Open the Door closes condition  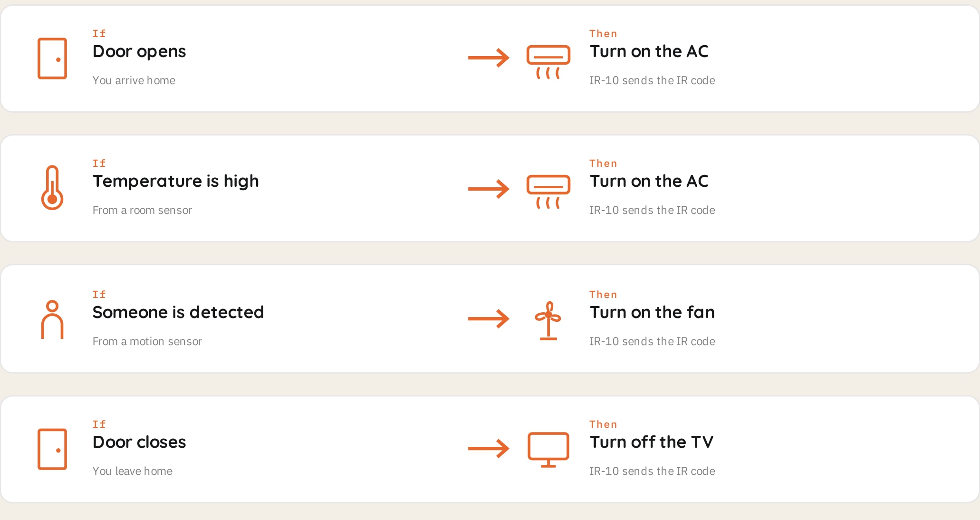(139, 442)
